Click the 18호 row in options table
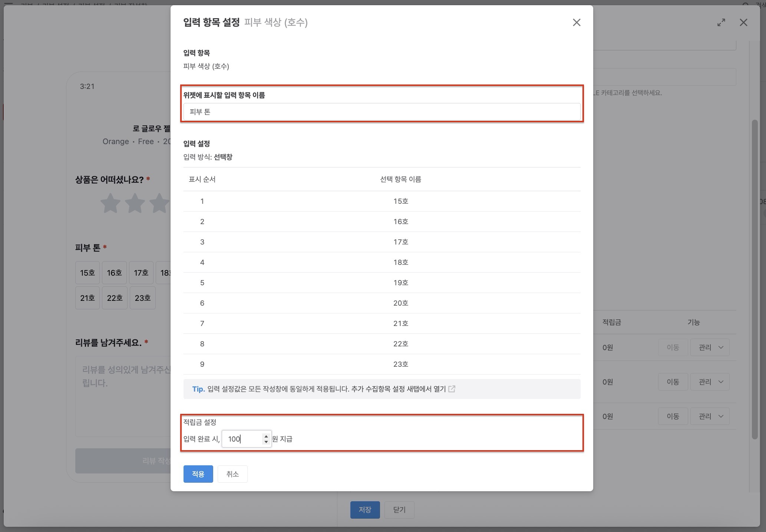This screenshot has height=532, width=766. (x=382, y=262)
